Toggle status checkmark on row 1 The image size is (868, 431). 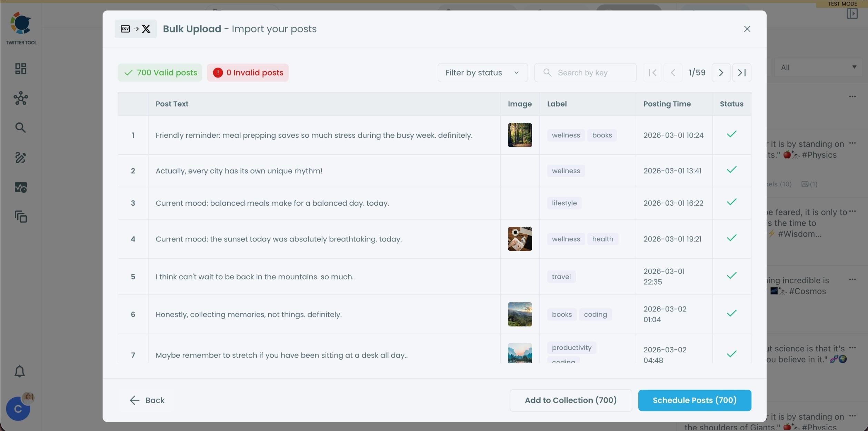pyautogui.click(x=731, y=134)
